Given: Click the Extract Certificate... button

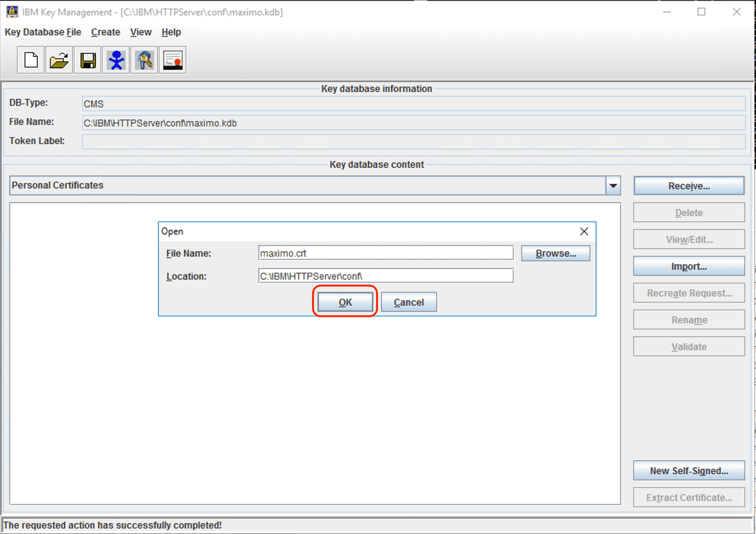Looking at the screenshot, I should pos(689,498).
